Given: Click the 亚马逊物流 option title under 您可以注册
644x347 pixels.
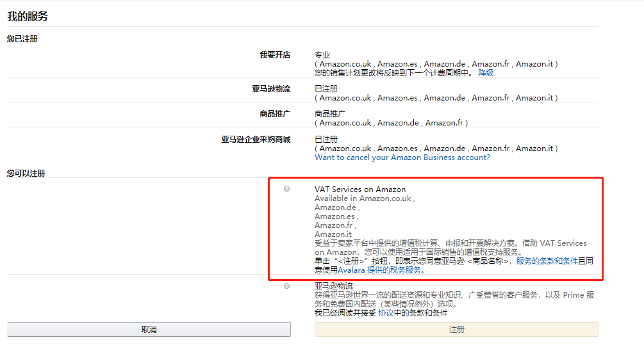Looking at the screenshot, I should pos(334,286).
